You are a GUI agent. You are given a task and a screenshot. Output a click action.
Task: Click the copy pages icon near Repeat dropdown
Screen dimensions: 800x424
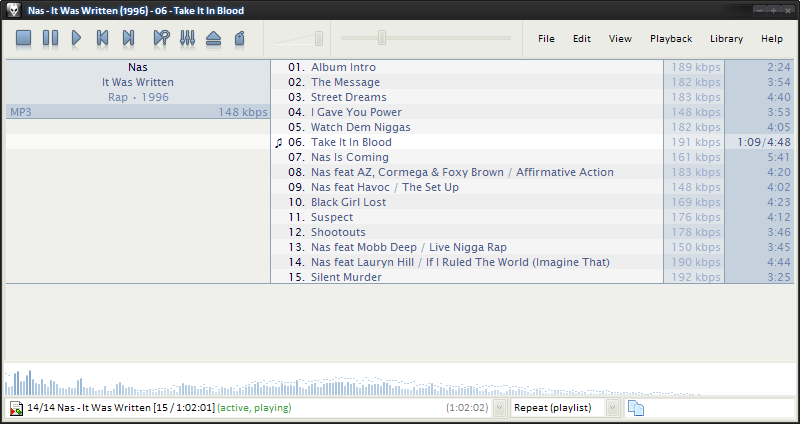636,408
